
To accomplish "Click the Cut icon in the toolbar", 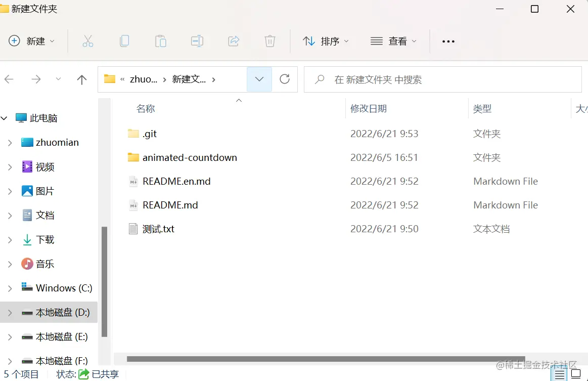I will [x=88, y=41].
